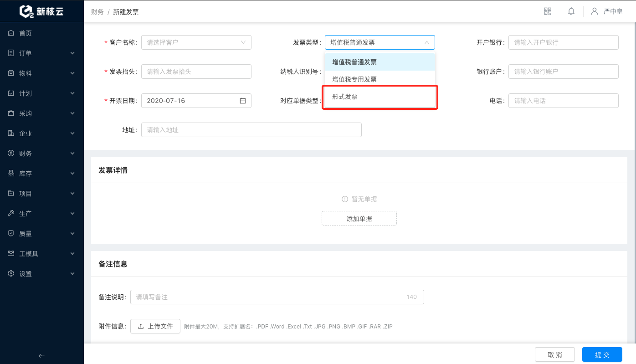This screenshot has height=364, width=636.
Task: Collapse sidebar with the left arrow icon
Action: [x=41, y=356]
